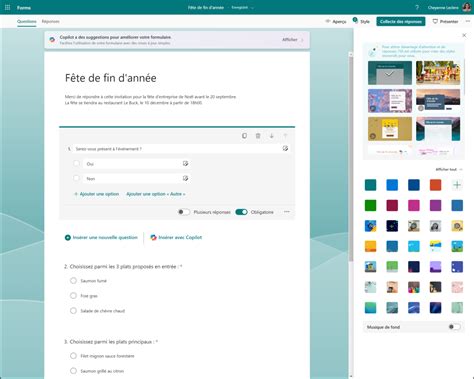Image resolution: width=474 pixels, height=379 pixels.
Task: Click Ajouter une option link
Action: pyautogui.click(x=96, y=194)
